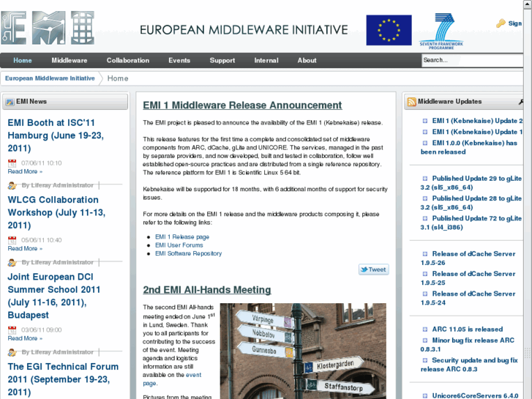Click calendar icon beside 05/06/11 10:40

12,240
